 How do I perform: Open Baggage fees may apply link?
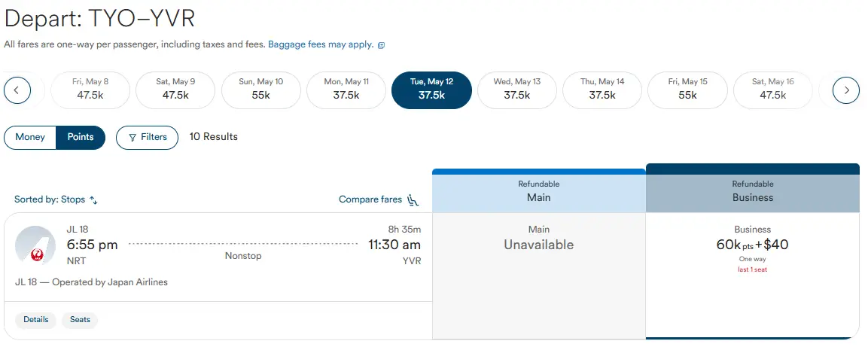(x=321, y=45)
